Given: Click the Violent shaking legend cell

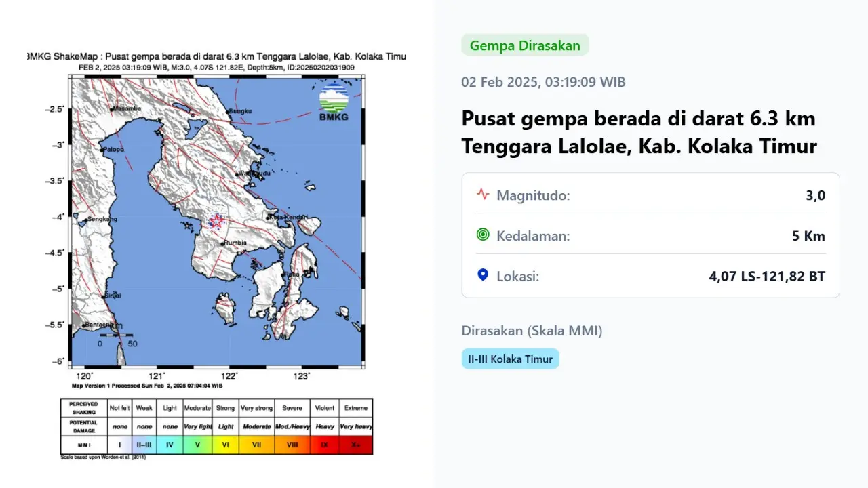Looking at the screenshot, I should click(325, 408).
